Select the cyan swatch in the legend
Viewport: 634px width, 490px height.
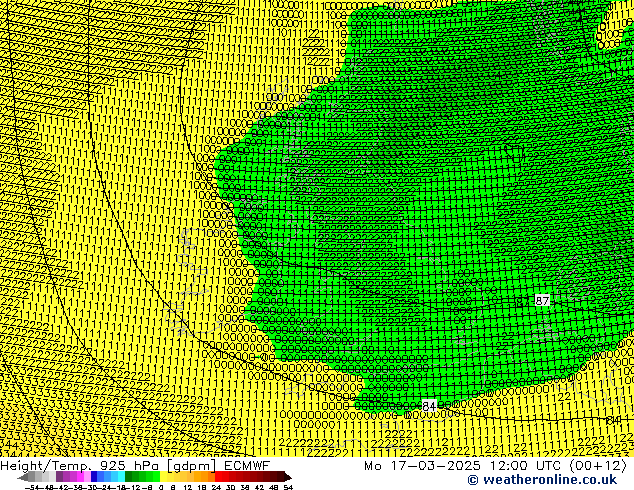(121, 477)
